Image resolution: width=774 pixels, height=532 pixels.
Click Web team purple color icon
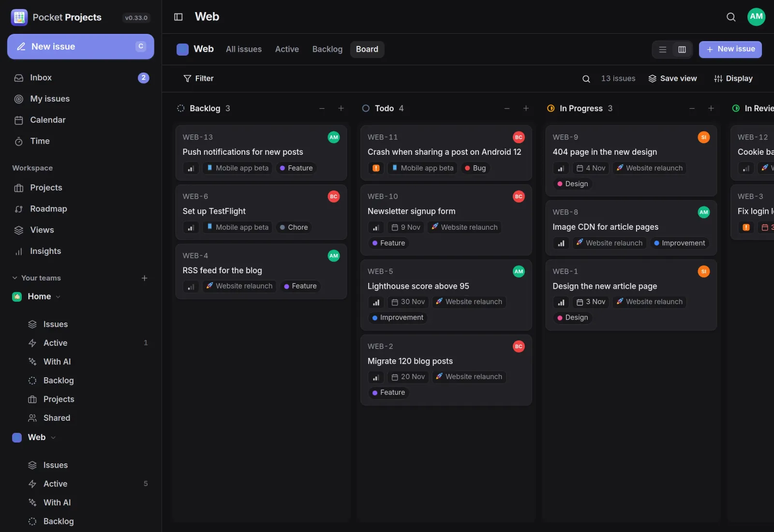coord(17,438)
